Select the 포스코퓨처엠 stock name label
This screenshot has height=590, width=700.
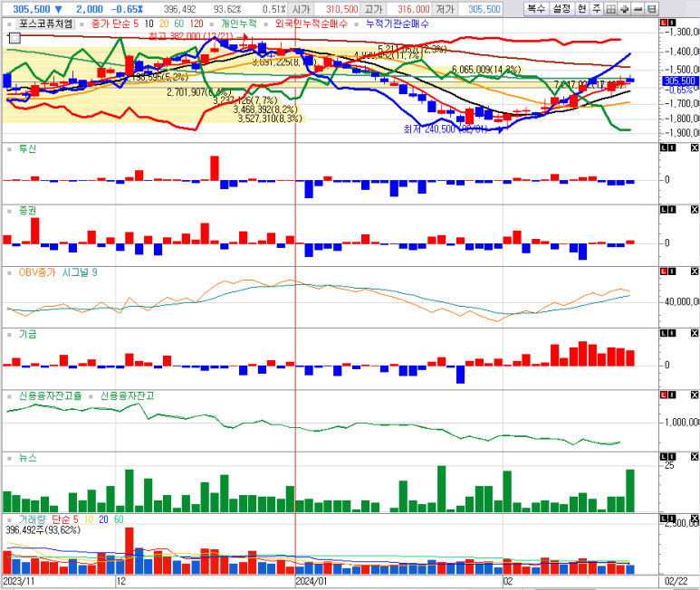pyautogui.click(x=45, y=24)
